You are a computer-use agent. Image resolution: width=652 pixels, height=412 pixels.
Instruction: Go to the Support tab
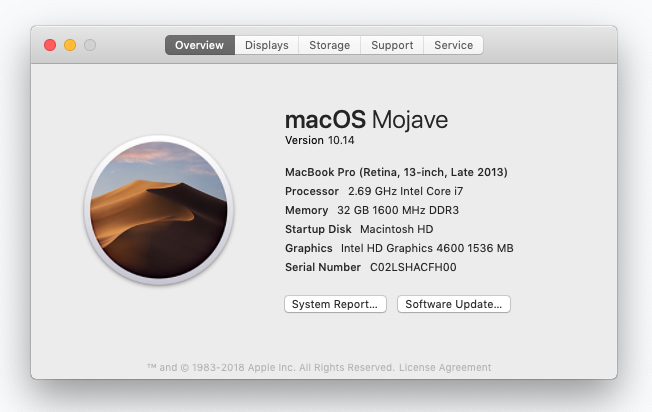(392, 45)
